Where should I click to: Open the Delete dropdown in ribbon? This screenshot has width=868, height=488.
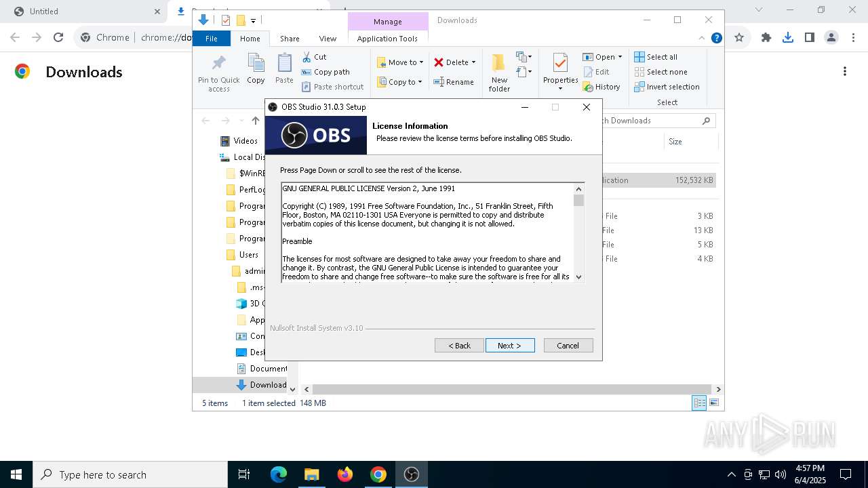tap(454, 62)
